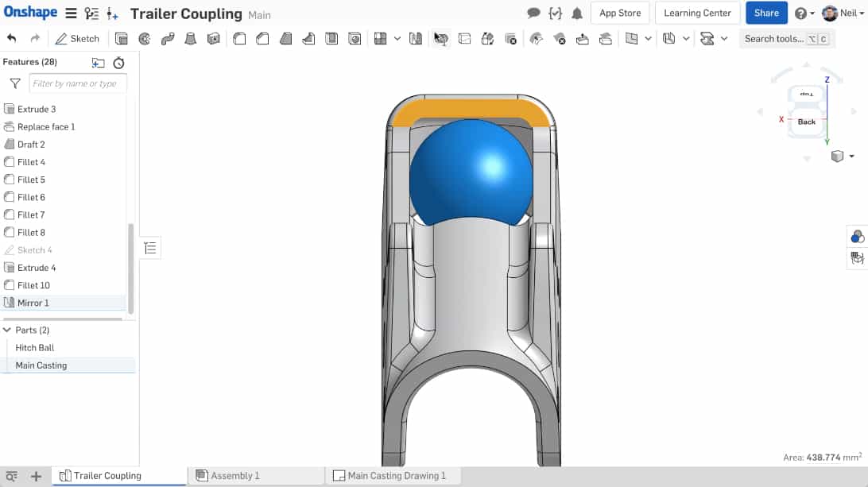868x487 pixels.
Task: Select the Move face tool
Action: (x=583, y=39)
